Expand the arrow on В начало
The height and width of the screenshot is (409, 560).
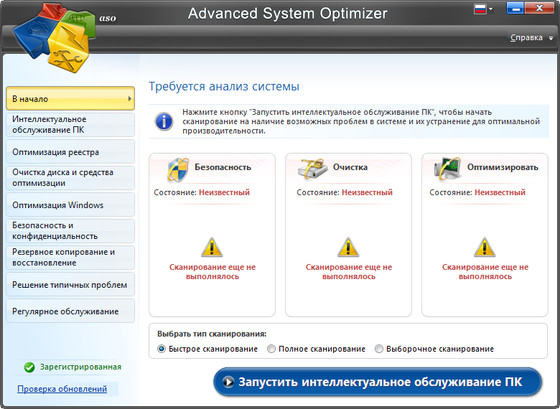129,99
